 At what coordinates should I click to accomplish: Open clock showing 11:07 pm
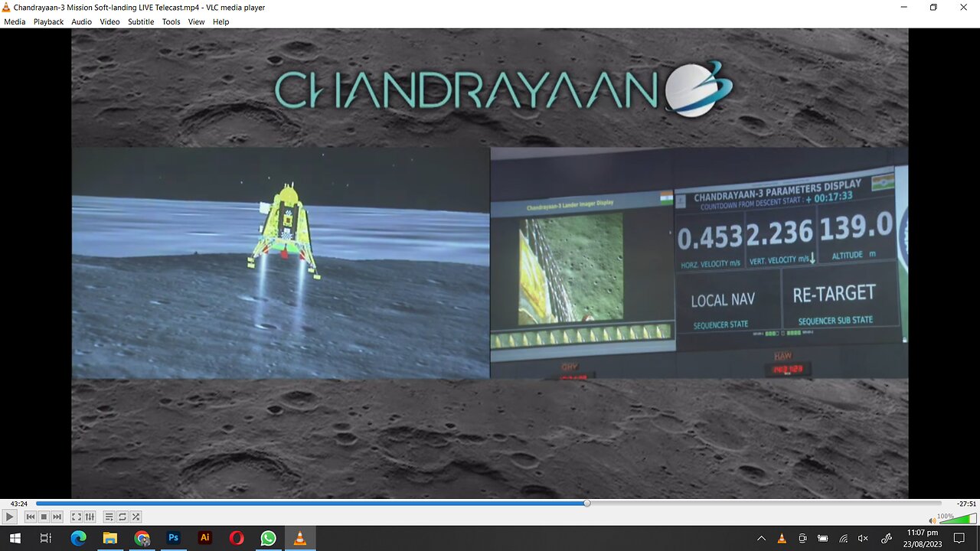(x=922, y=538)
